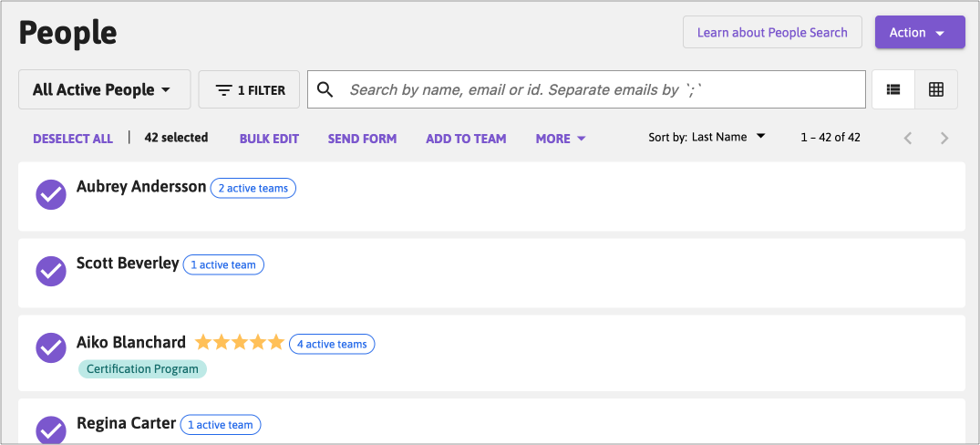
Task: Click the search by name input field
Action: [586, 89]
